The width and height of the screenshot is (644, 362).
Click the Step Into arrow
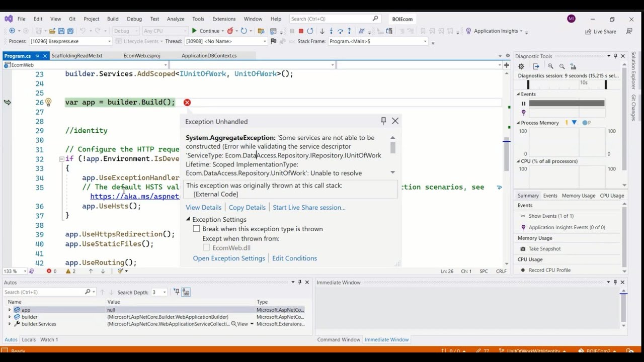pyautogui.click(x=331, y=31)
